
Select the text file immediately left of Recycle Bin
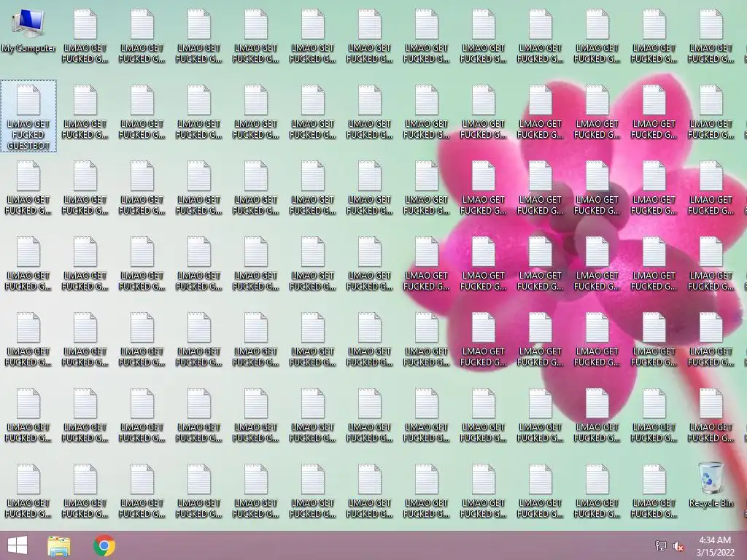(x=654, y=491)
